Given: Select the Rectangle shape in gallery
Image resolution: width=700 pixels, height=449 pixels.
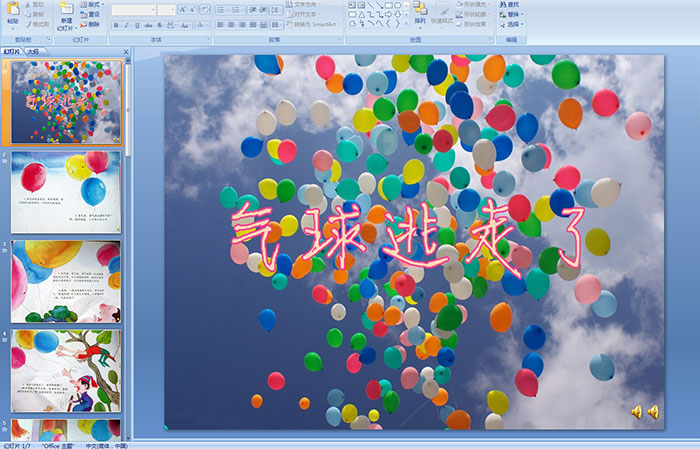Looking at the screenshot, I should point(389,5).
